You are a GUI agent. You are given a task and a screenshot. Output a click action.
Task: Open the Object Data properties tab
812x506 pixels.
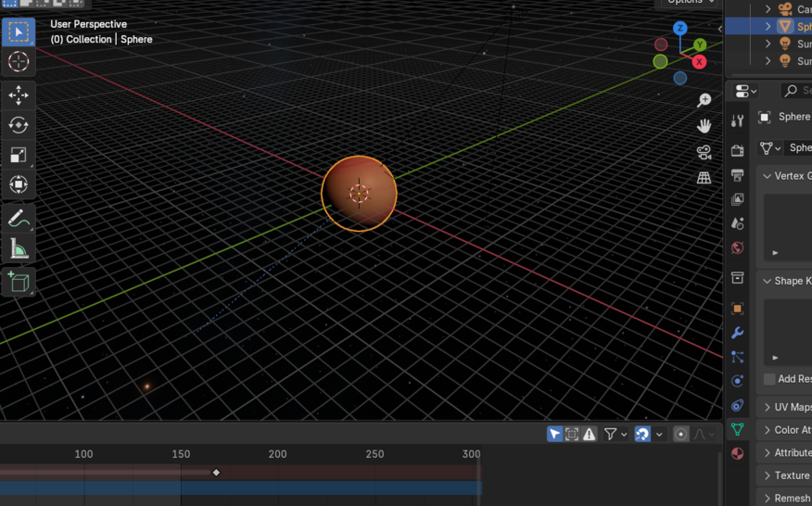[738, 430]
